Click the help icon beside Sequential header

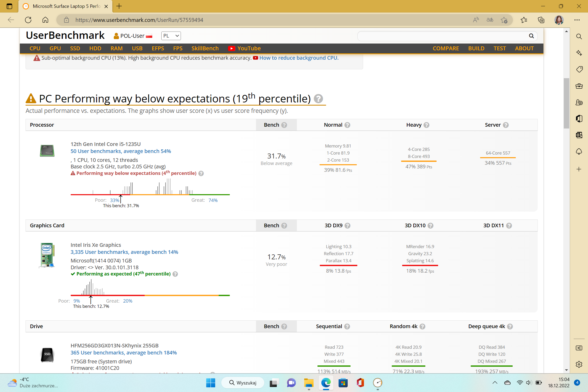[347, 327]
